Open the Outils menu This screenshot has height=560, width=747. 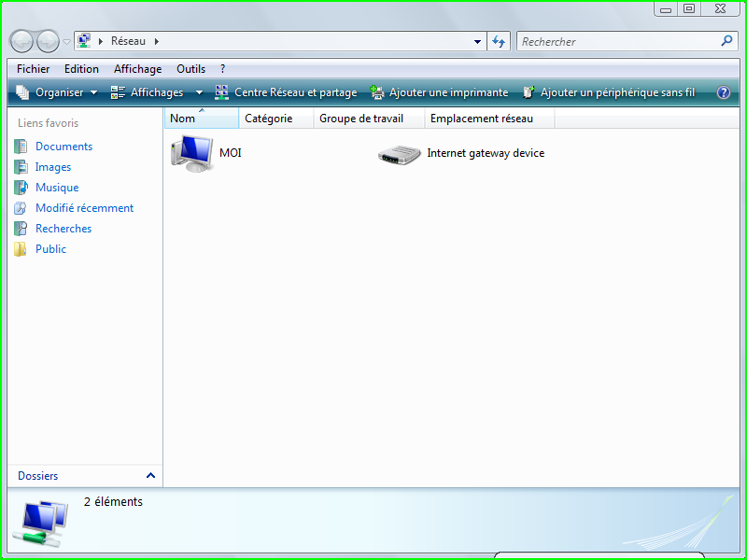click(190, 69)
